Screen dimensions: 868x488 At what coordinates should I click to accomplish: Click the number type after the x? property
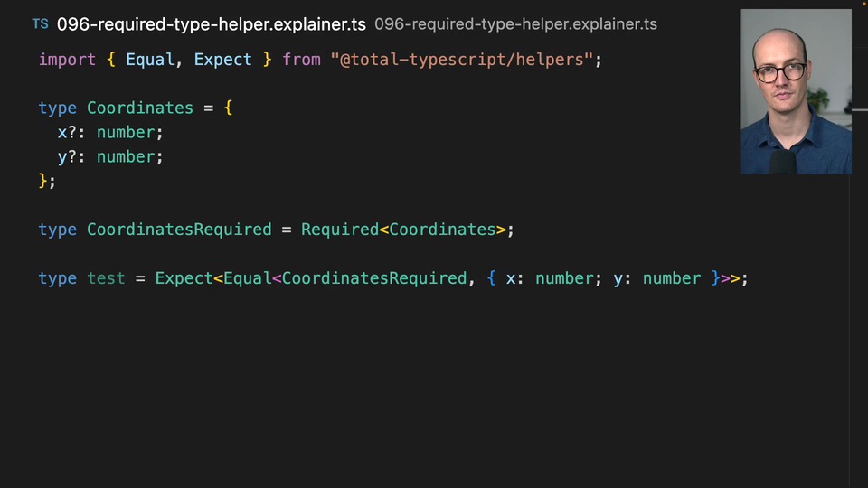pos(126,133)
